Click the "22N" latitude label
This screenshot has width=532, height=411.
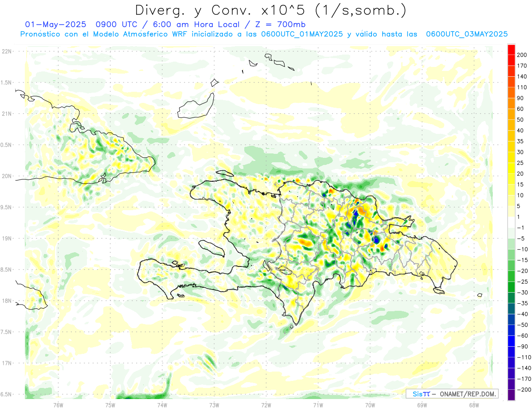(x=7, y=51)
